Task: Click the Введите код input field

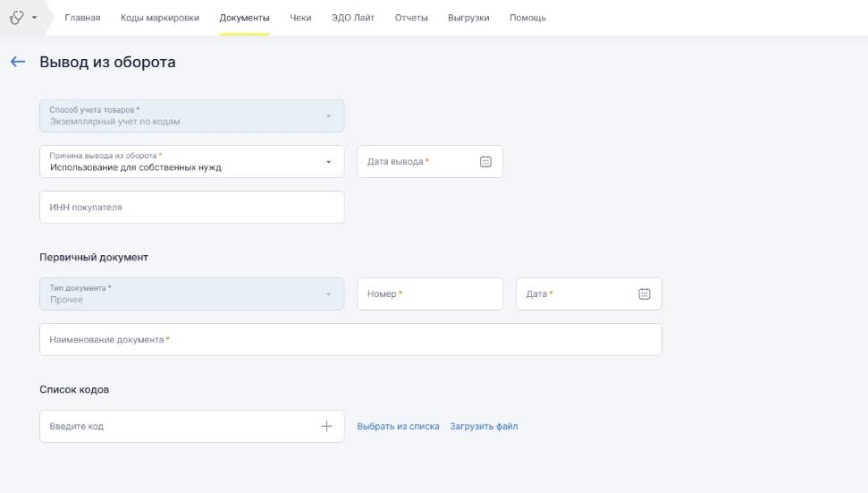Action: [x=192, y=426]
